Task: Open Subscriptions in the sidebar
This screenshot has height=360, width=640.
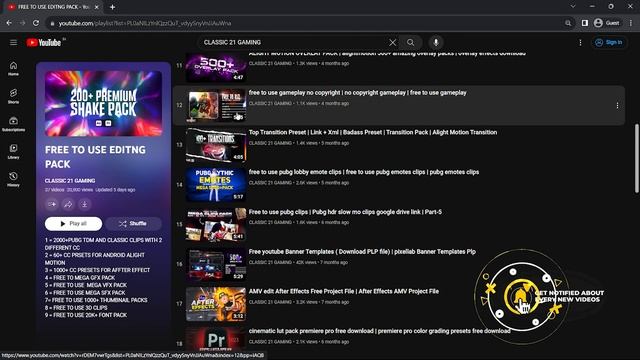Action: (x=13, y=124)
